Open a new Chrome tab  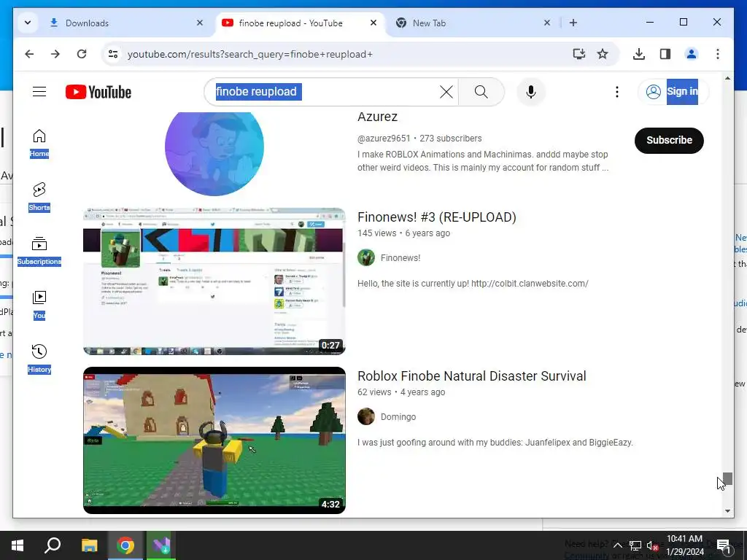573,23
